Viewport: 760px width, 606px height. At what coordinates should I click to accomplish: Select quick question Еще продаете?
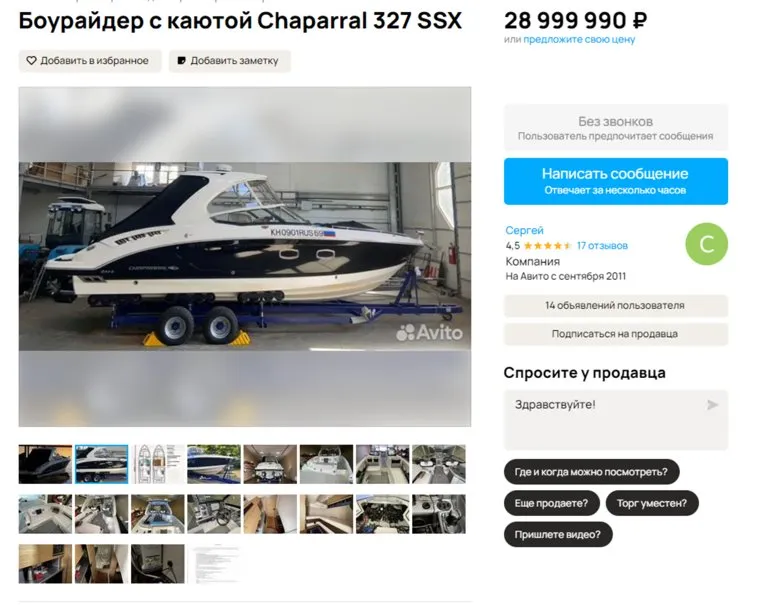point(552,503)
